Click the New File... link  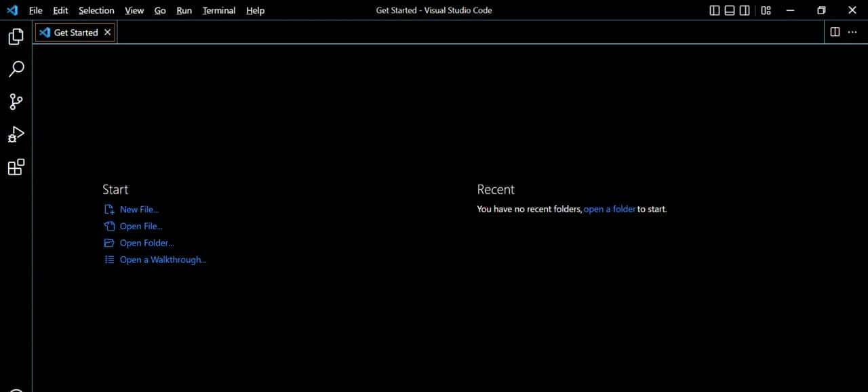tap(139, 210)
